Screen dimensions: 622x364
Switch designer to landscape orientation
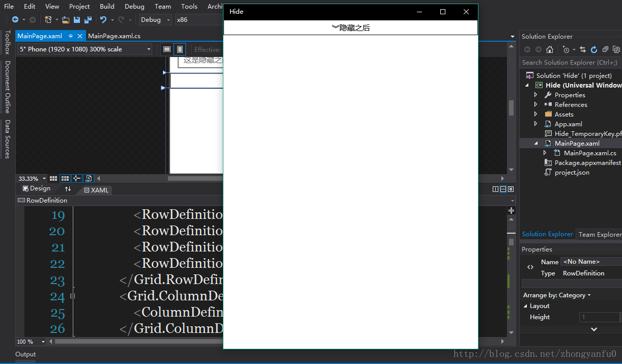coord(167,49)
